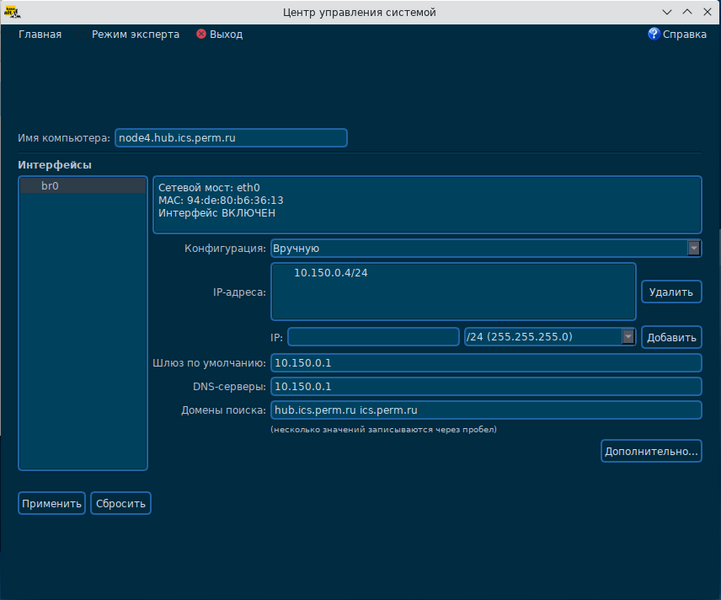Click the Удалить button
This screenshot has width=721, height=600.
tap(671, 292)
